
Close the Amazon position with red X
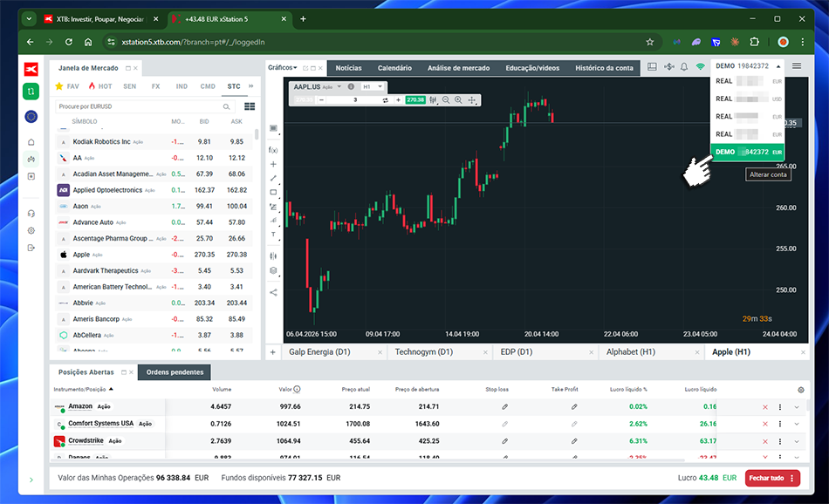[x=765, y=407]
